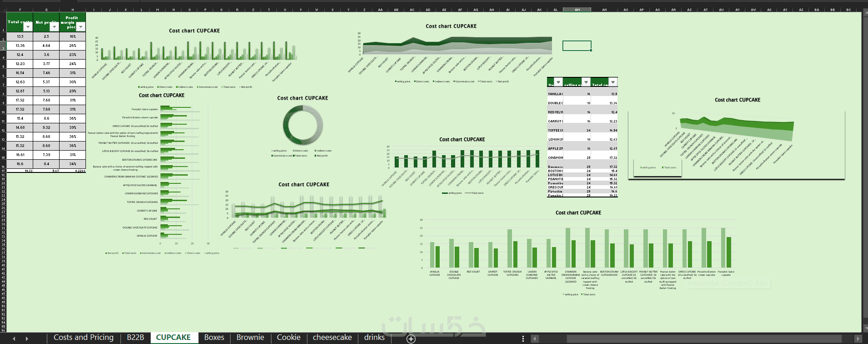Select column AM header
Image resolution: width=868 pixels, height=344 pixels.
[x=577, y=10]
